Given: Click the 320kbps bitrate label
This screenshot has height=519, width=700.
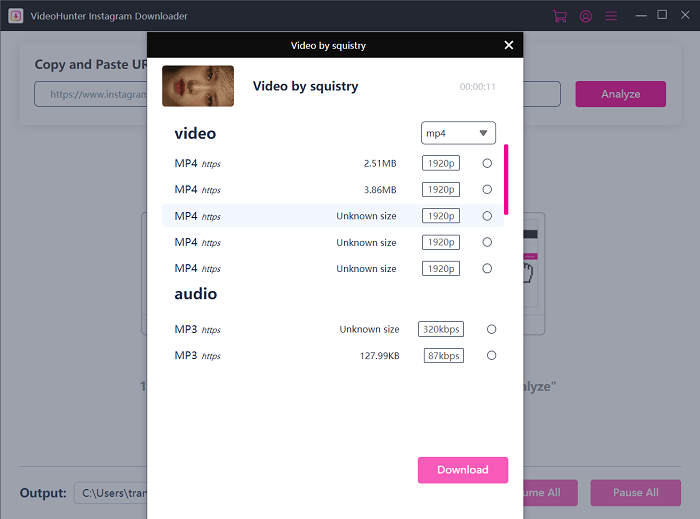Looking at the screenshot, I should pyautogui.click(x=441, y=329).
